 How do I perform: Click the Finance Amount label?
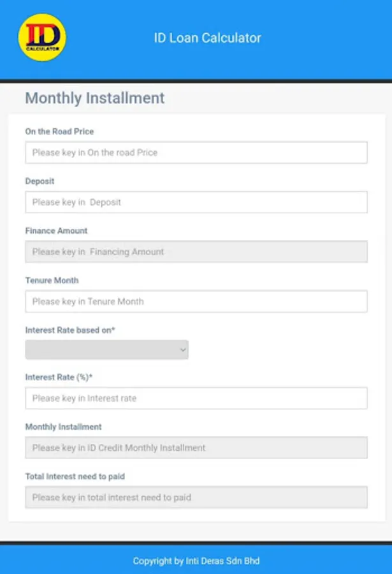56,231
